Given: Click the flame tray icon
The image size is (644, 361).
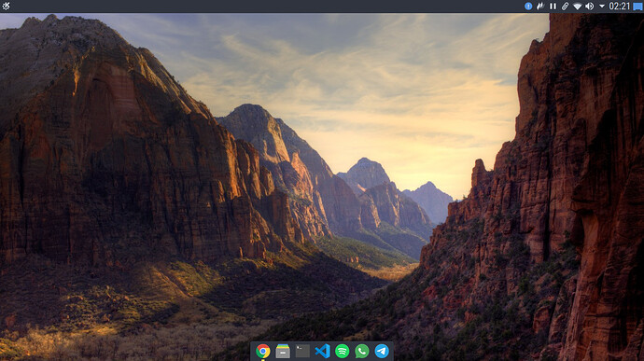Looking at the screenshot, I should pos(540,7).
